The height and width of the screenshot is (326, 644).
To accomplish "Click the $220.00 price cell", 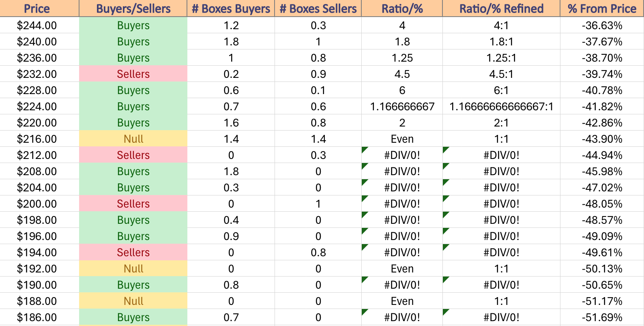I will tap(39, 122).
